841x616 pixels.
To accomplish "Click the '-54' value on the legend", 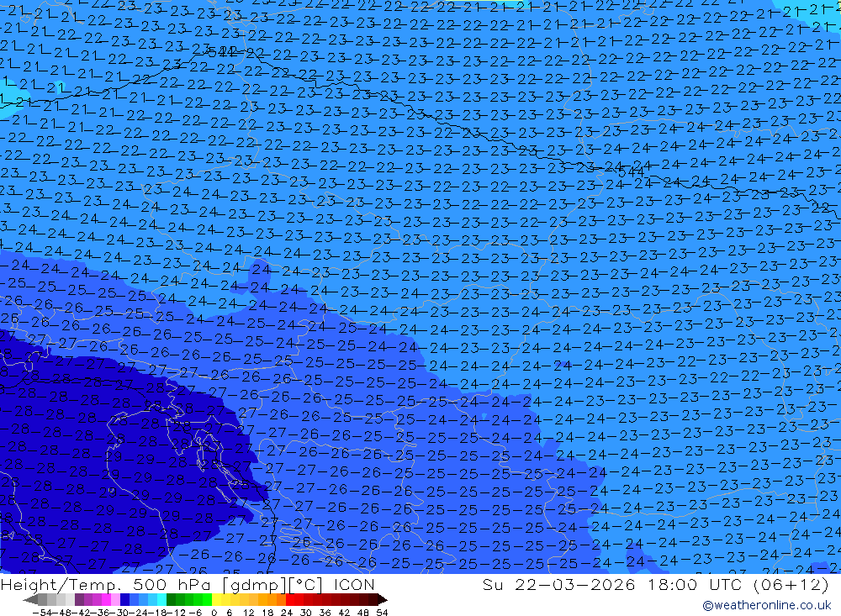I will point(43,613).
